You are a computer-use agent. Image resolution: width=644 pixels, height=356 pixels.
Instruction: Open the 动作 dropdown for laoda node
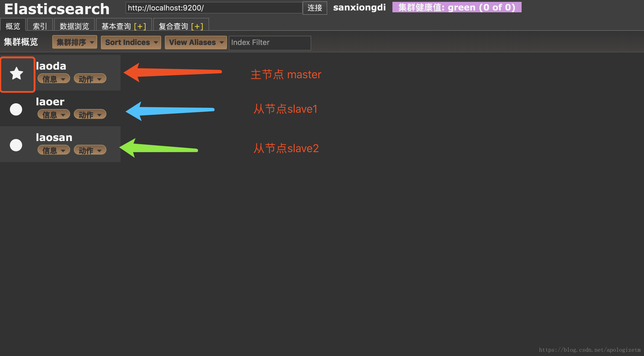click(x=90, y=79)
